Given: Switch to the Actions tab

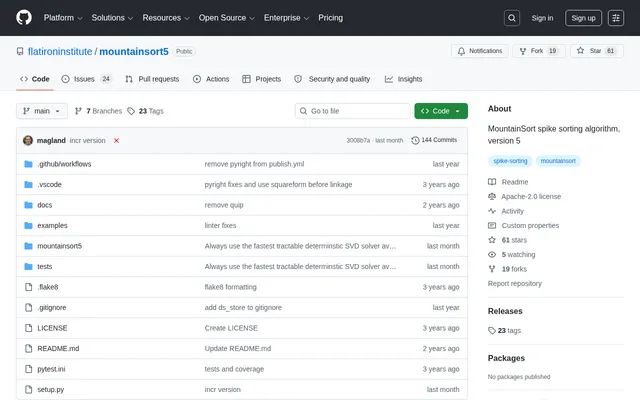Looking at the screenshot, I should 211,79.
